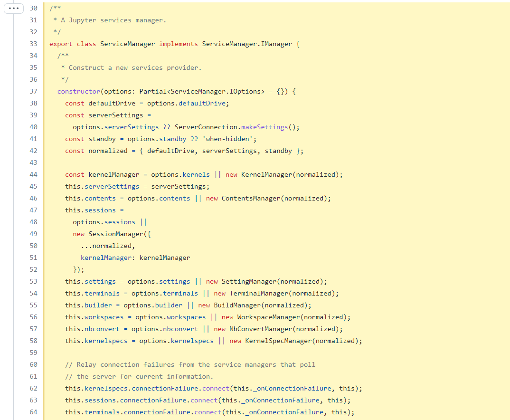The width and height of the screenshot is (510, 420).
Task: Click comment 'Construct a new services provider.'
Action: point(135,67)
